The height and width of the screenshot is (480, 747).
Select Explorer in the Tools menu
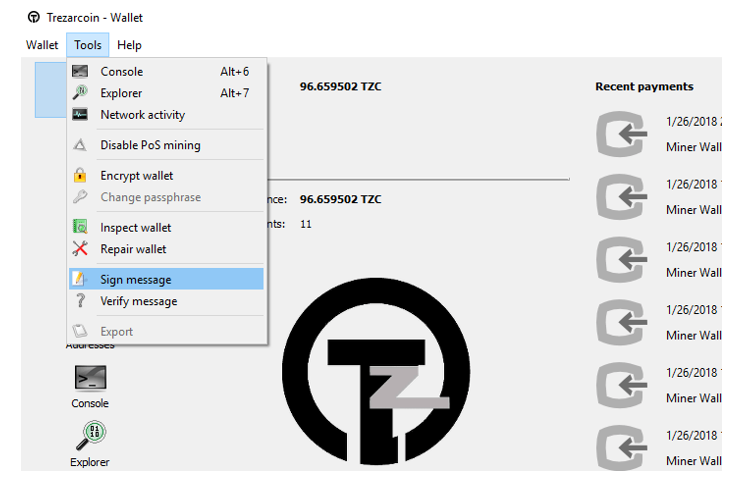(166, 93)
